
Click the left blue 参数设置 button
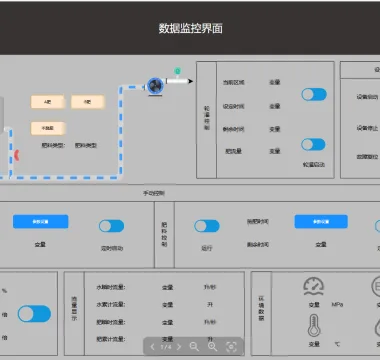[41, 222]
